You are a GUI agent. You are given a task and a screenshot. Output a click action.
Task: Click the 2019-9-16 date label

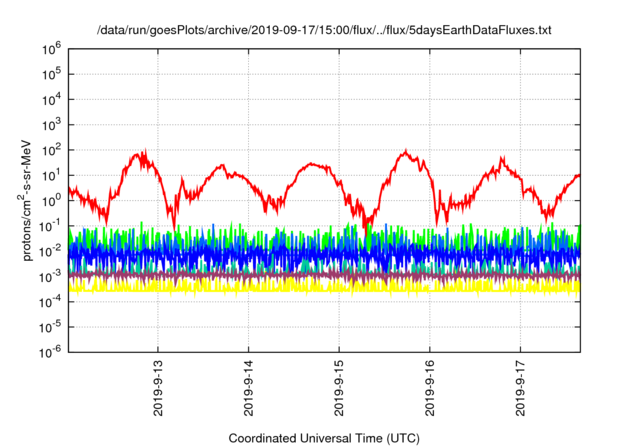430,388
